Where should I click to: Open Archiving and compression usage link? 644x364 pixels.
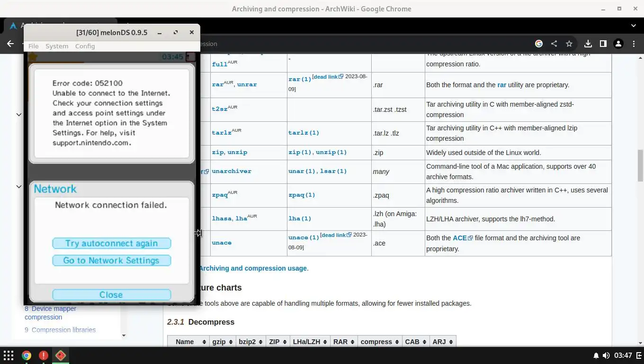coord(252,268)
